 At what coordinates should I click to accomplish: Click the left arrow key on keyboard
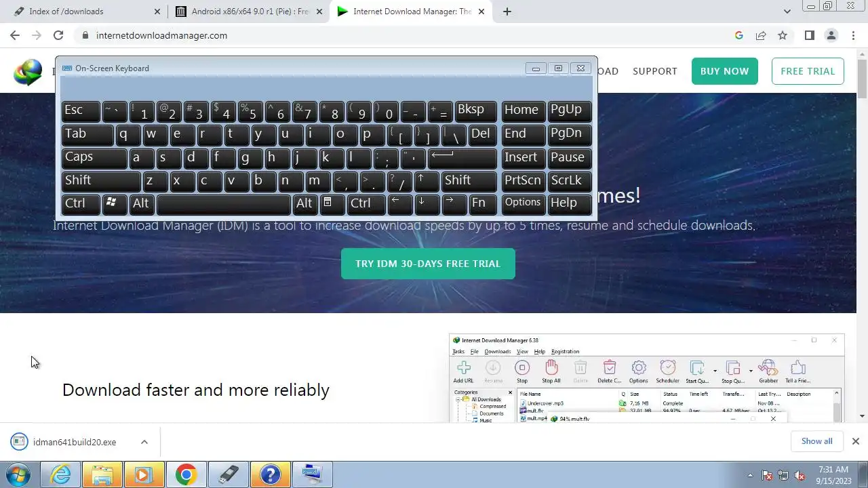coord(400,203)
